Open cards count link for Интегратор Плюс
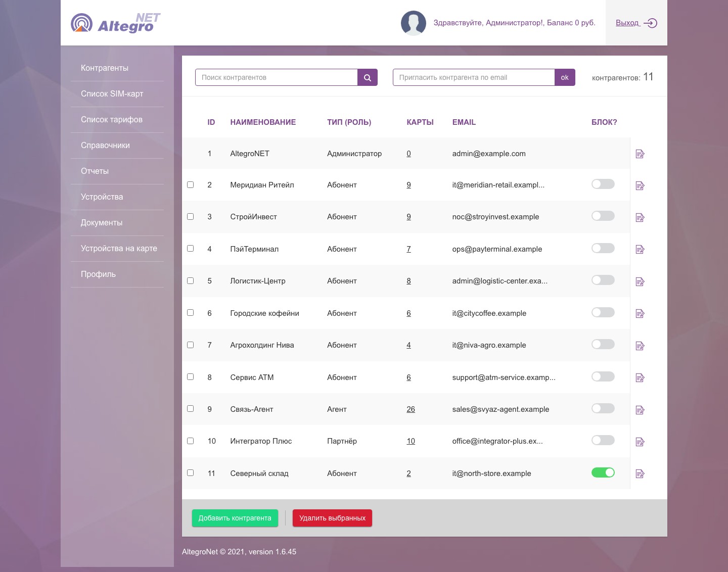 [411, 441]
